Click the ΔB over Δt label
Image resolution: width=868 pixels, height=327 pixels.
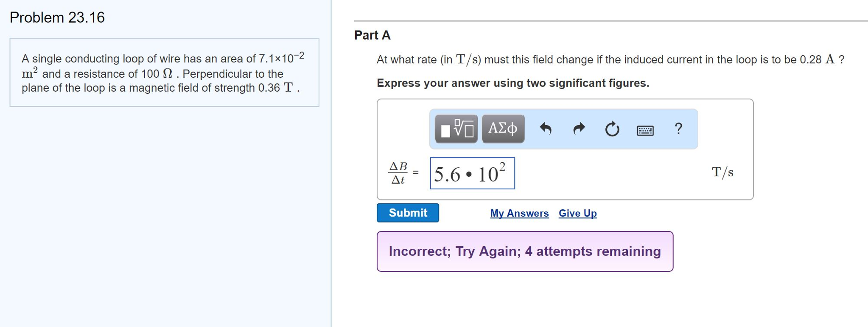(x=398, y=172)
